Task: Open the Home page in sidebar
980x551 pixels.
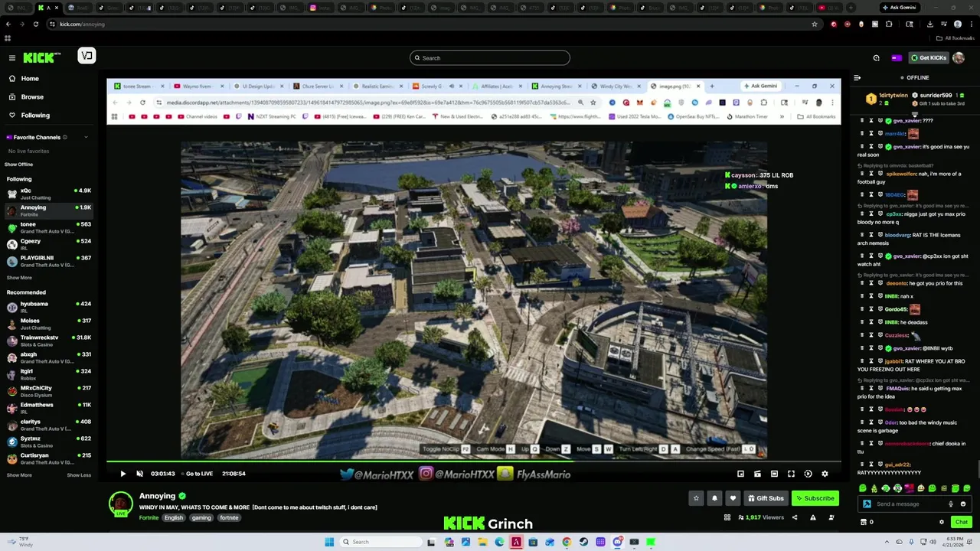Action: point(23,79)
